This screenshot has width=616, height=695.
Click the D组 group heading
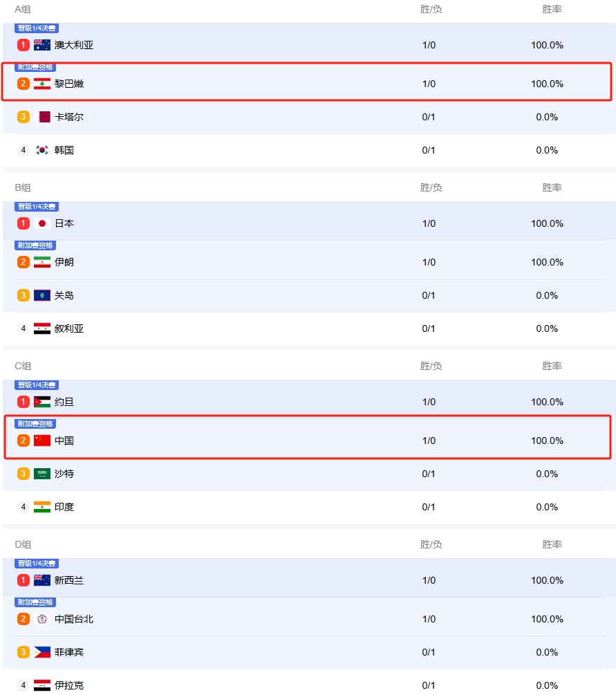pos(23,544)
